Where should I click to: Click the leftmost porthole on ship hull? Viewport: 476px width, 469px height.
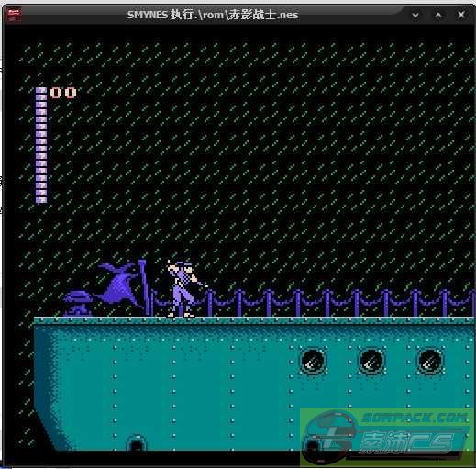[x=312, y=361]
